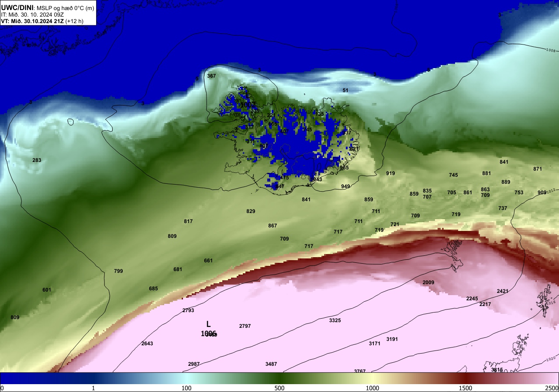Click the 367 height value
The height and width of the screenshot is (392, 559).
pos(211,76)
